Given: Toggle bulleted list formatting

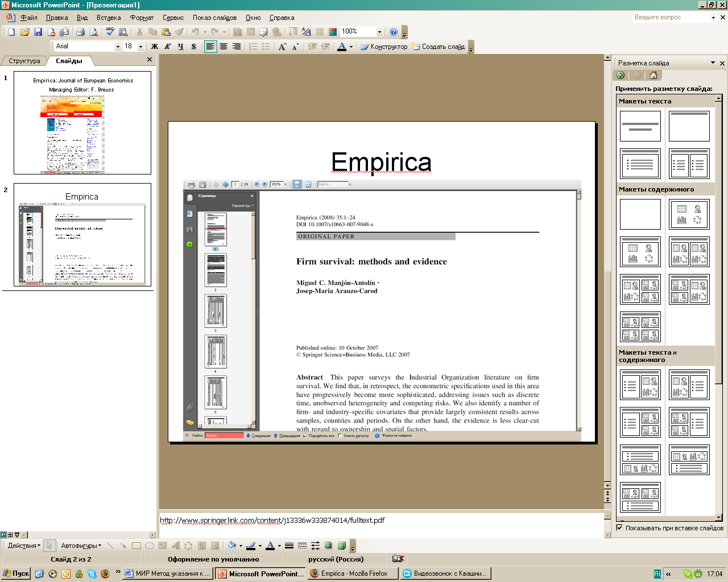Looking at the screenshot, I should tap(266, 47).
